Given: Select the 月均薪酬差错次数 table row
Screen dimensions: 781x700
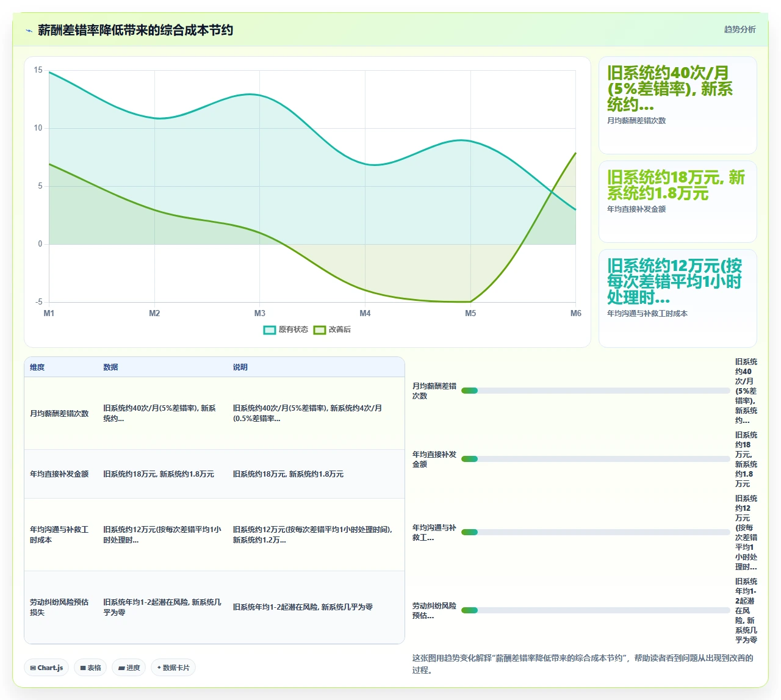Looking at the screenshot, I should click(214, 413).
